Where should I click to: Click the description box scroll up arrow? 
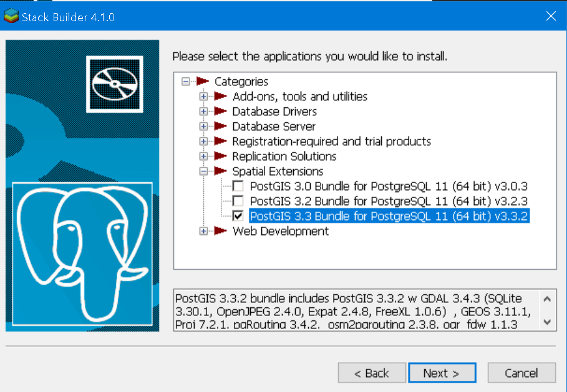click(547, 299)
